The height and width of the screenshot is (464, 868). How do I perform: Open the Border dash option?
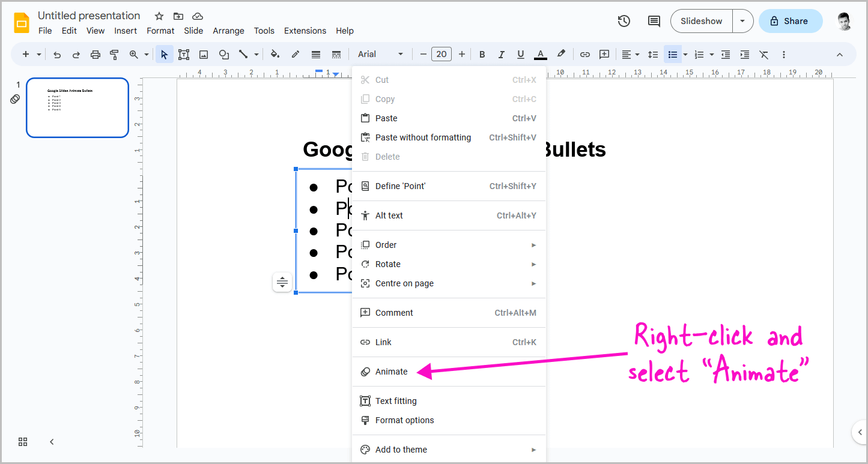pyautogui.click(x=336, y=55)
